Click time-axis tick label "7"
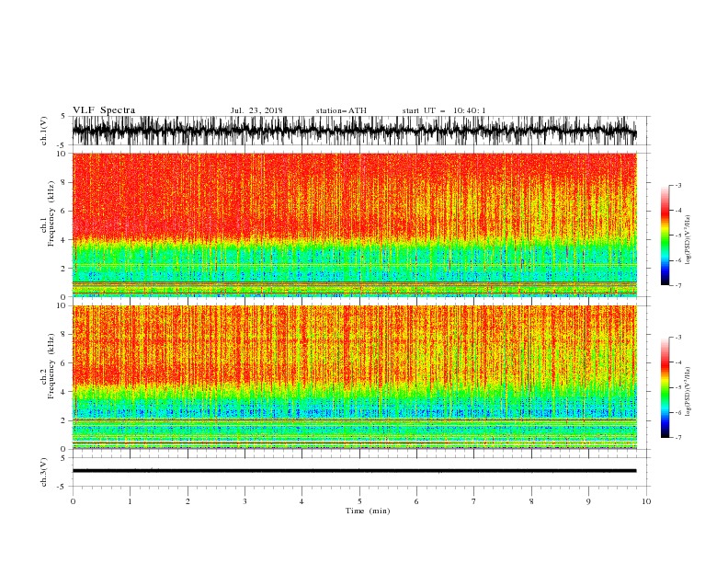Screen dimensions: 728x563 [474, 501]
